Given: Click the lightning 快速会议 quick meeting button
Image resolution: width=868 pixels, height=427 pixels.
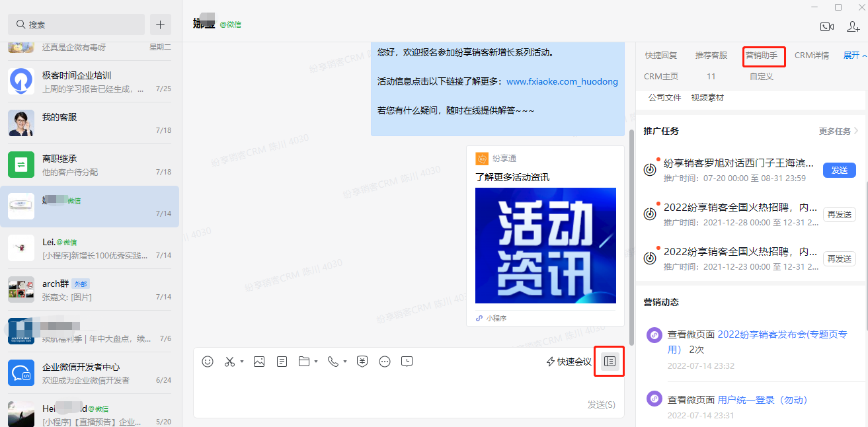Looking at the screenshot, I should click(569, 362).
